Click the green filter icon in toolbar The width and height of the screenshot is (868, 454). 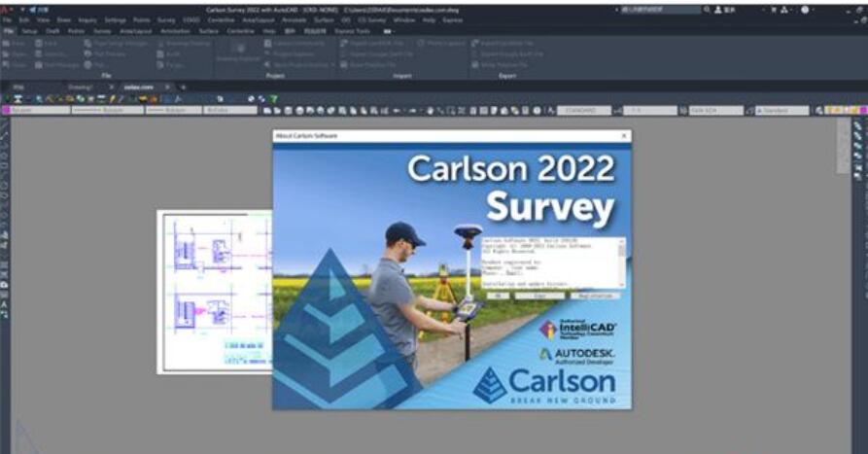[273, 99]
